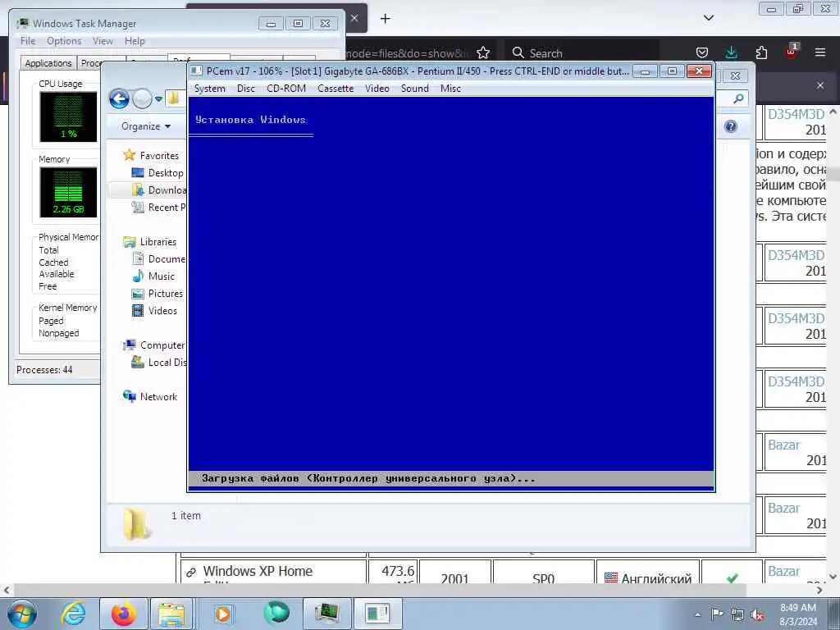Image resolution: width=840 pixels, height=630 pixels.
Task: Click network tray icon
Action: [x=737, y=614]
